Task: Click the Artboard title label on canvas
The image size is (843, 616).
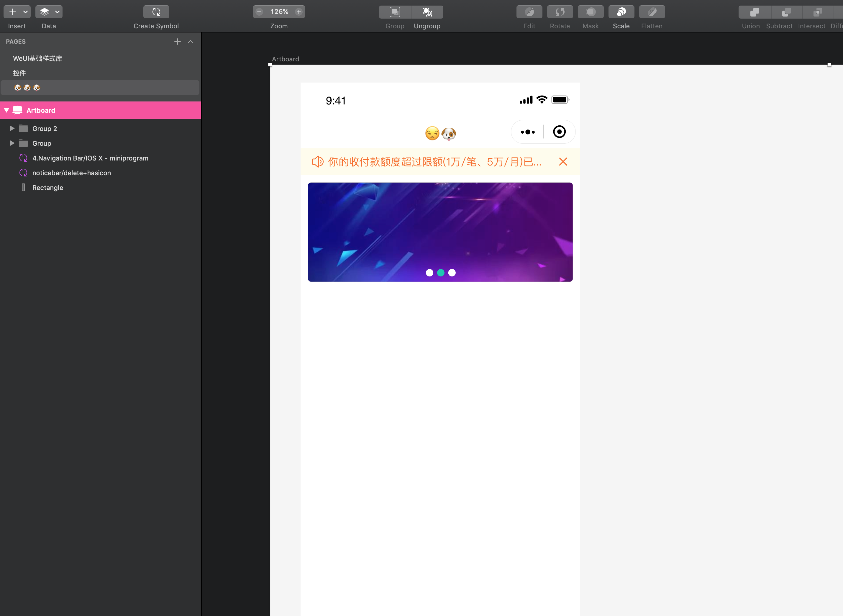Action: [285, 59]
